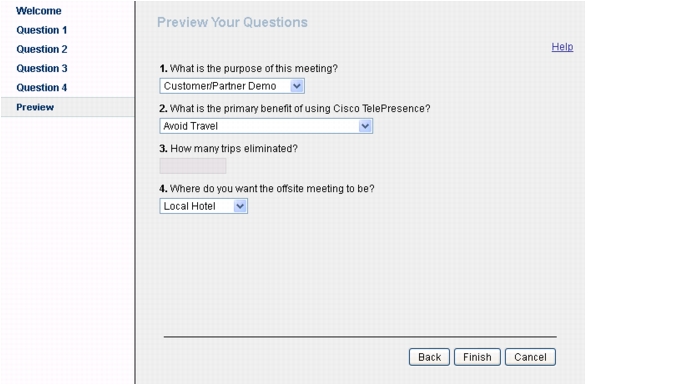Click the Avoid Travel combo box text
The height and width of the screenshot is (387, 700).
191,126
